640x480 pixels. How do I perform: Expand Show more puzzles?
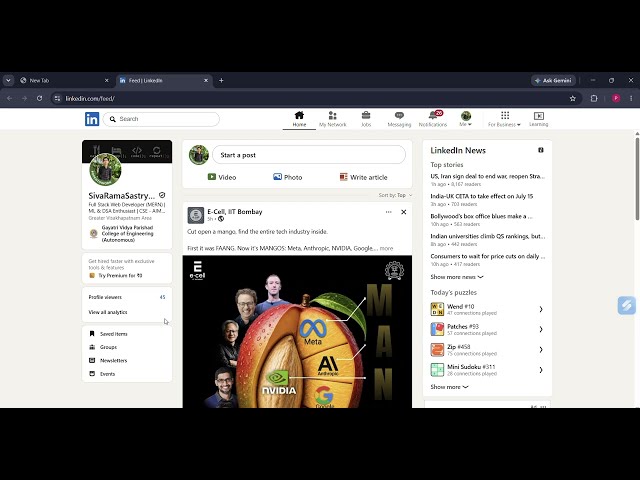(x=449, y=387)
